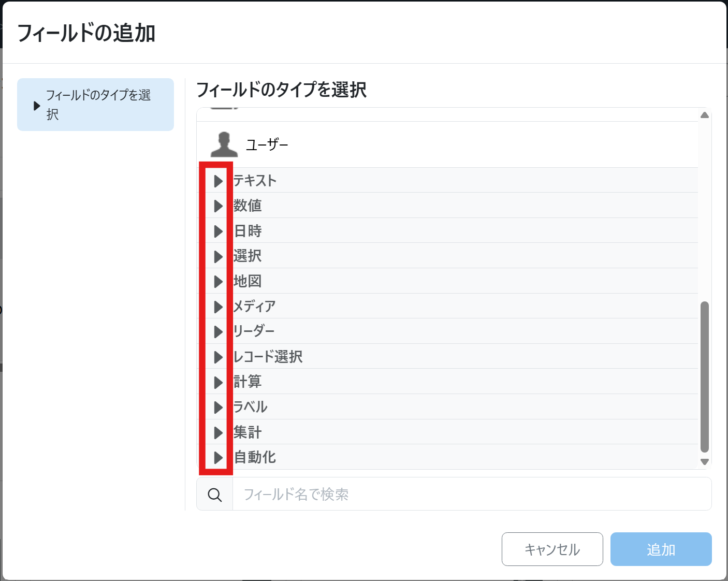The height and width of the screenshot is (581, 728).
Task: Expand the リーダー category
Action: 218,331
